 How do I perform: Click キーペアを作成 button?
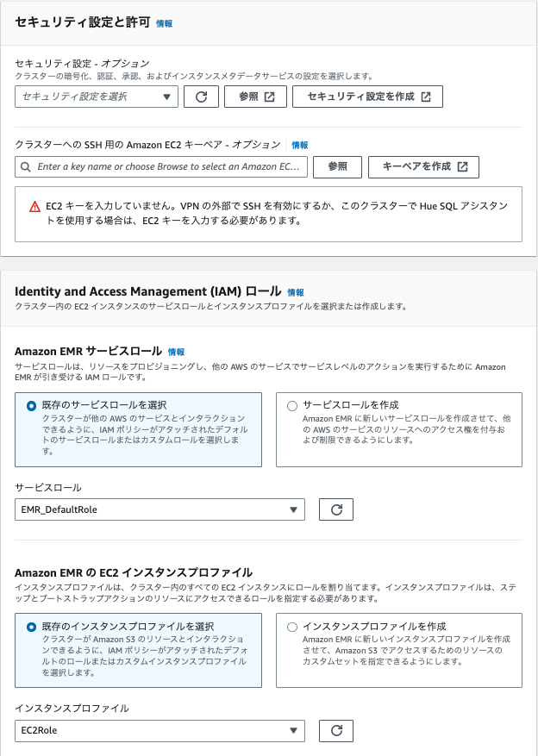[423, 167]
